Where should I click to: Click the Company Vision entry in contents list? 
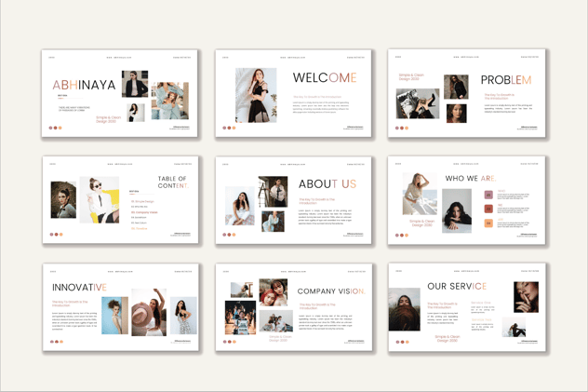144,212
